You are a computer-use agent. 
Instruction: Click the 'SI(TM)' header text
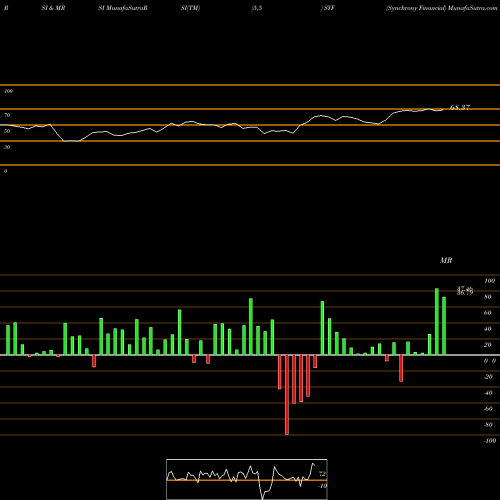pyautogui.click(x=190, y=8)
